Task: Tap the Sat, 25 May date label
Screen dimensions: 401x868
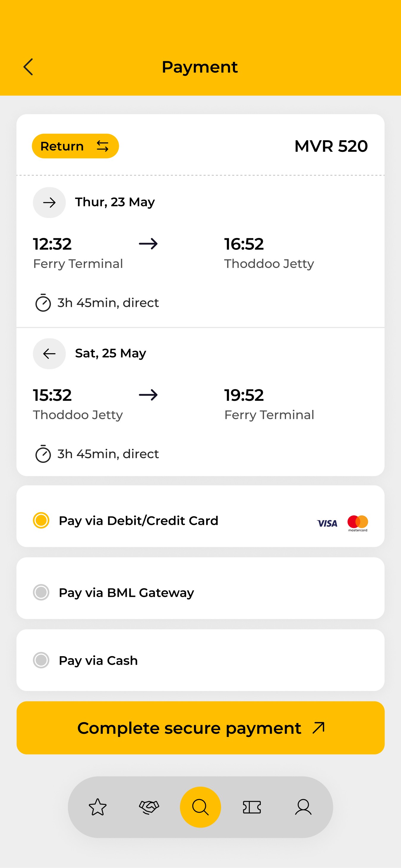Action: (x=110, y=353)
